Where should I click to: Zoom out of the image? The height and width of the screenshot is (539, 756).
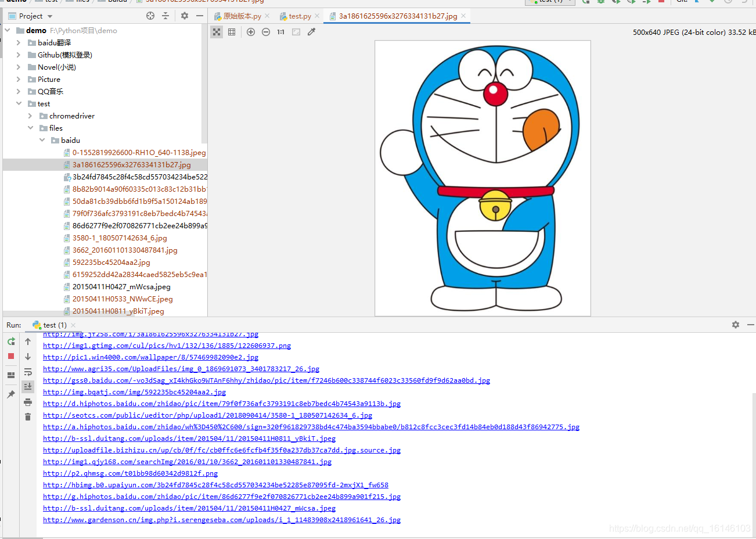pos(266,32)
